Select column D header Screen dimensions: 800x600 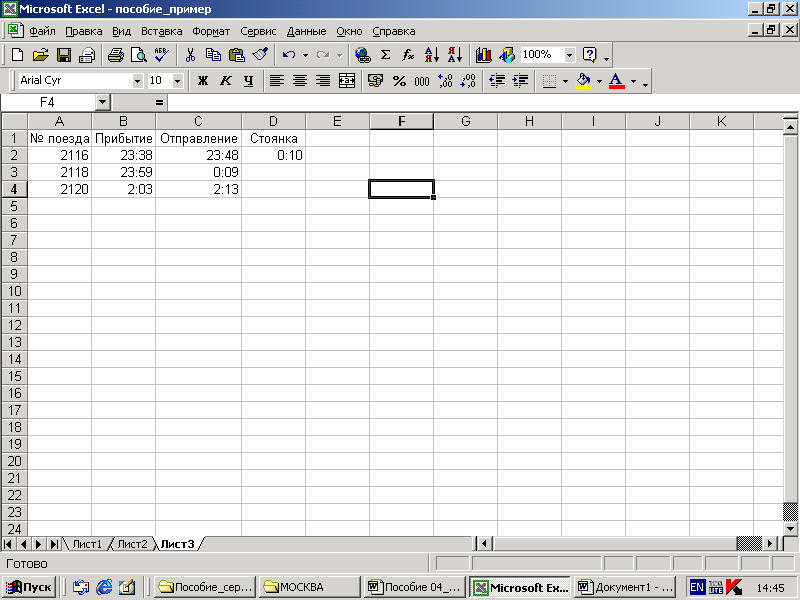(273, 121)
